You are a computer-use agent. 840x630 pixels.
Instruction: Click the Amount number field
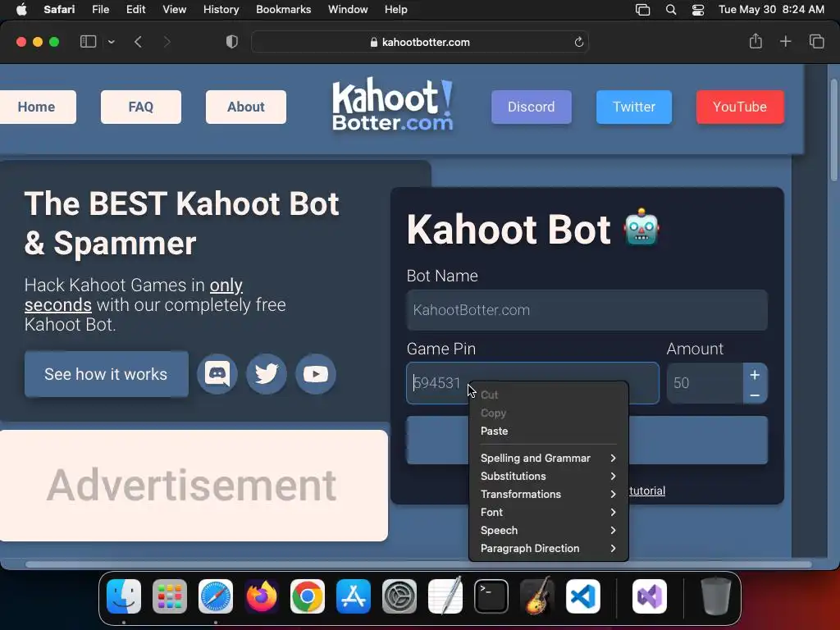705,383
